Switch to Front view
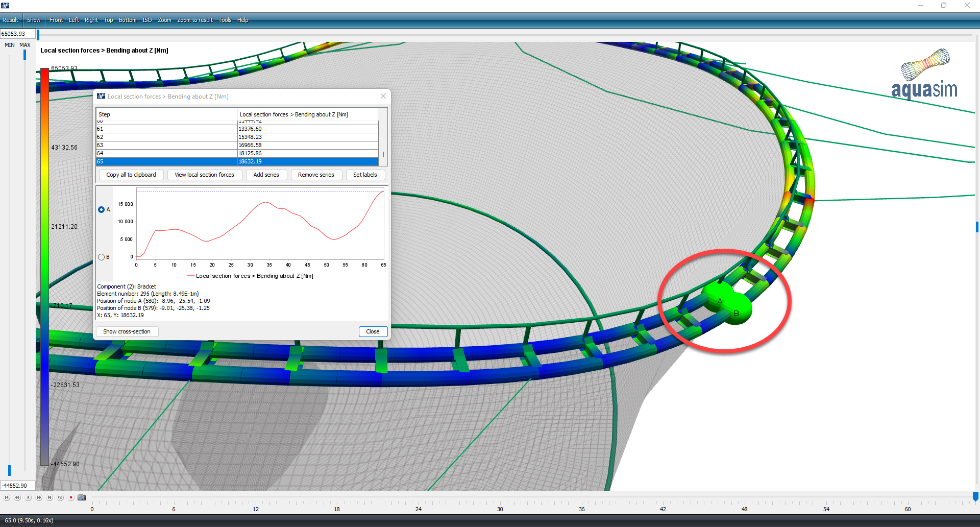 pyautogui.click(x=56, y=20)
